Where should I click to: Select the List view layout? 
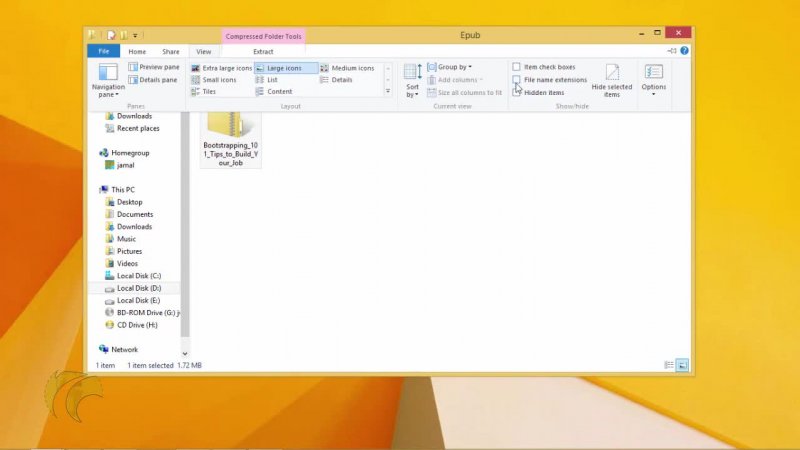[x=272, y=80]
